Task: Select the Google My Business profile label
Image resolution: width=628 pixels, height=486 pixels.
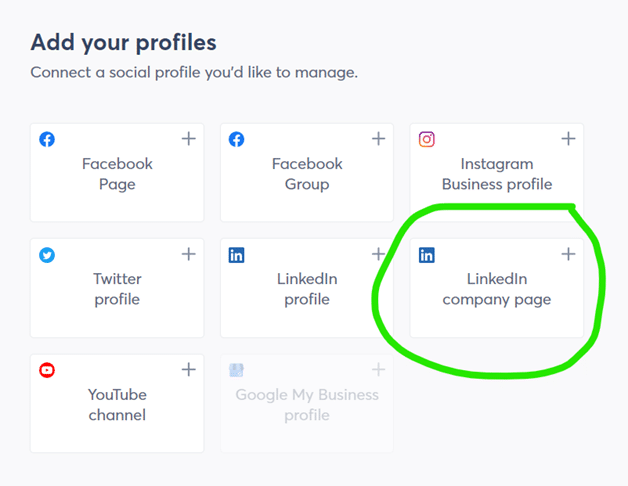Action: [307, 404]
